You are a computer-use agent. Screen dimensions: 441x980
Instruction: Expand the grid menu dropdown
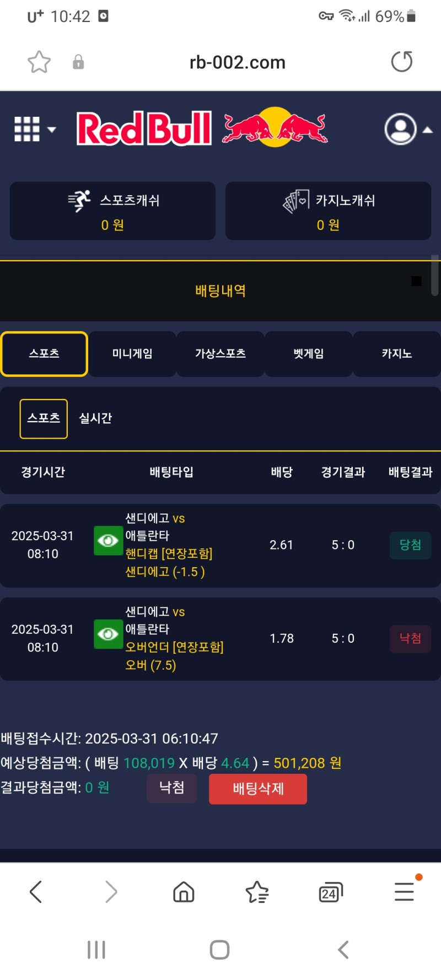click(x=35, y=130)
